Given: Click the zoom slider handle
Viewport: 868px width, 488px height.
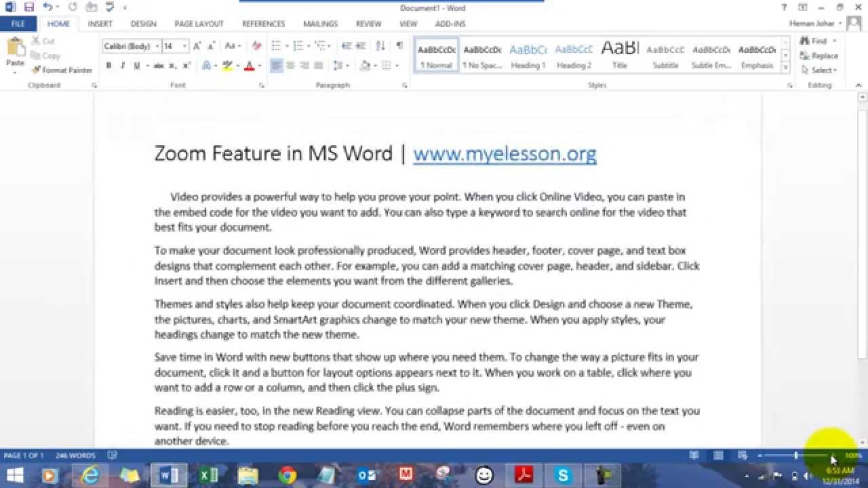Looking at the screenshot, I should pyautogui.click(x=796, y=455).
